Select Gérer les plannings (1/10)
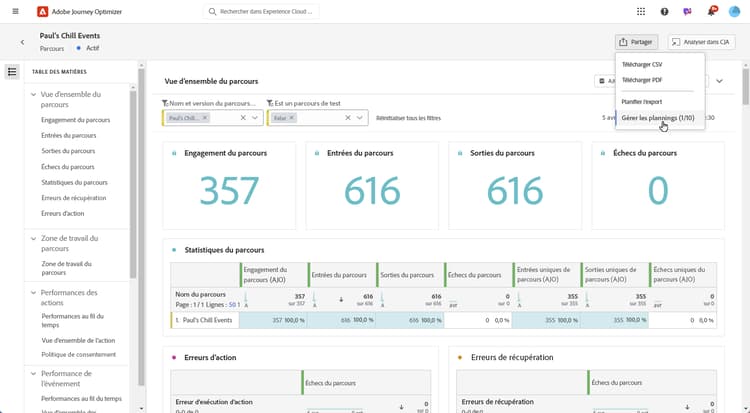The height and width of the screenshot is (413, 750). point(658,118)
